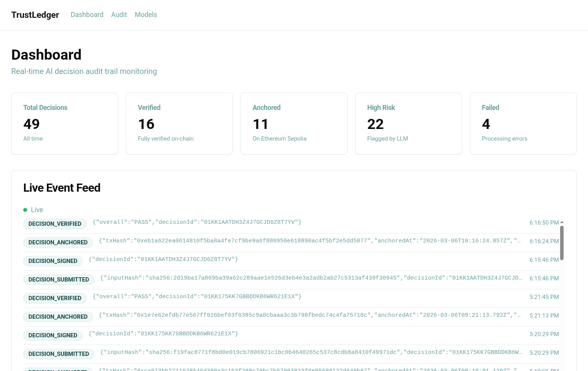This screenshot has height=371, width=588.
Task: Open the Audit section
Action: 119,15
